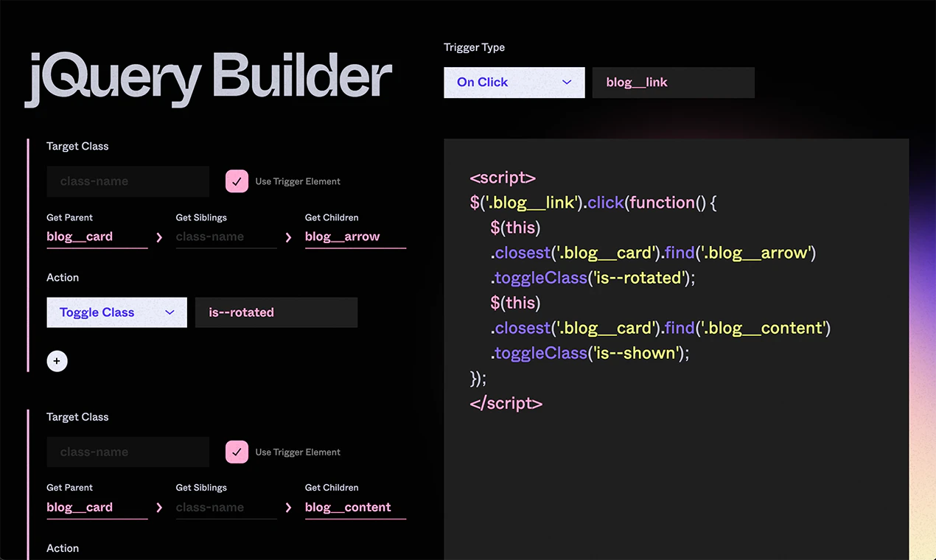Edit the Get Children blog__arrow field
The width and height of the screenshot is (936, 560).
tap(355, 237)
